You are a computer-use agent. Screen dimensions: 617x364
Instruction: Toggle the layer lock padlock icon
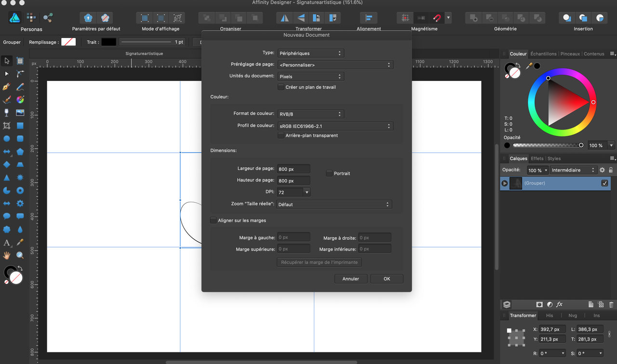tap(611, 170)
